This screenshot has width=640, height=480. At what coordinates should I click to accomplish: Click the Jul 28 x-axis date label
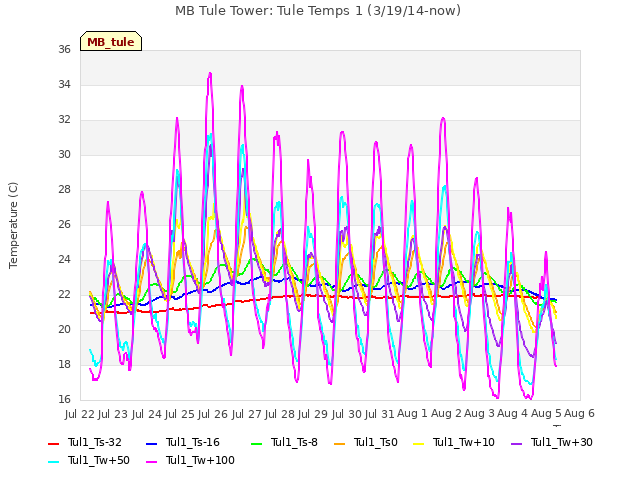click(279, 414)
